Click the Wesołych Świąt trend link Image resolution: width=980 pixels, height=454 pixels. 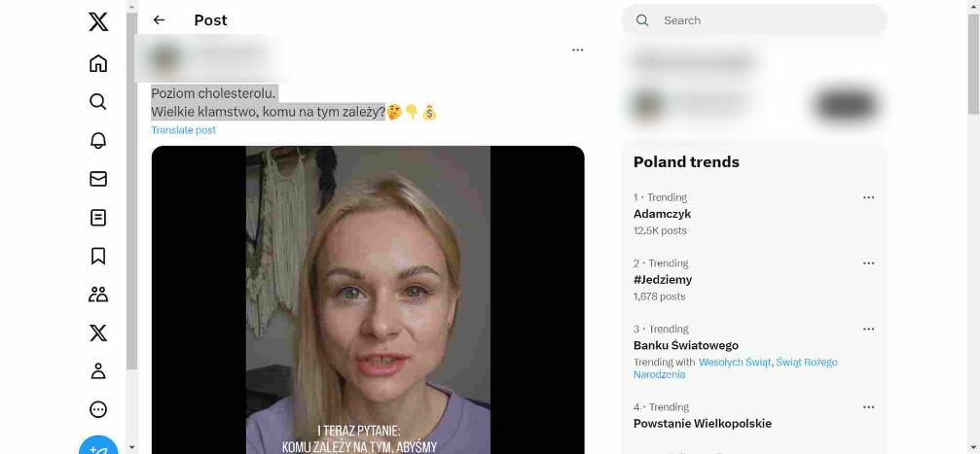(x=735, y=363)
